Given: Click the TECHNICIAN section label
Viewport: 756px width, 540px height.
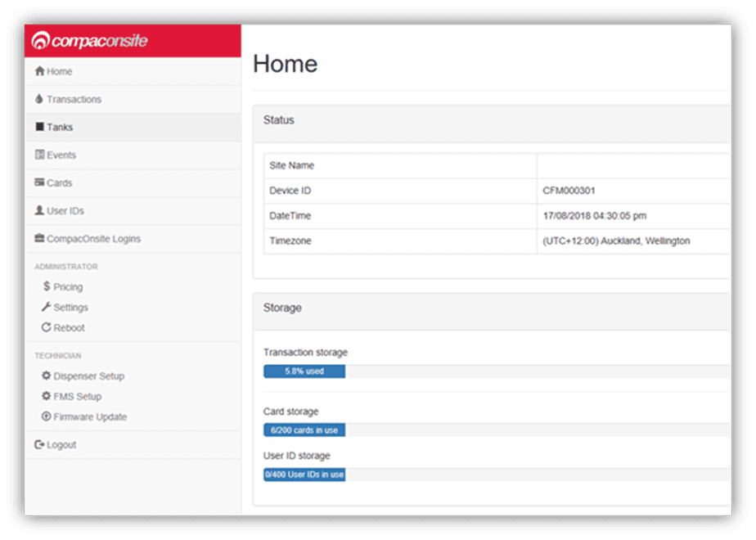Looking at the screenshot, I should 58,356.
